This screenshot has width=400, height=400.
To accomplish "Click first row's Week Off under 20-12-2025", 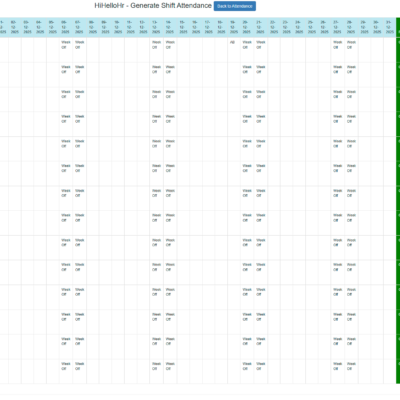I will 247,45.
